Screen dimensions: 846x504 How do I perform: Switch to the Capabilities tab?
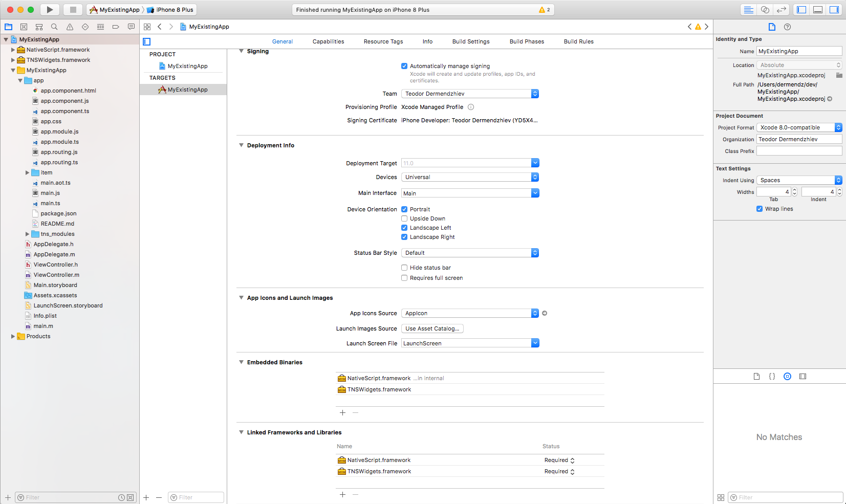pos(328,41)
